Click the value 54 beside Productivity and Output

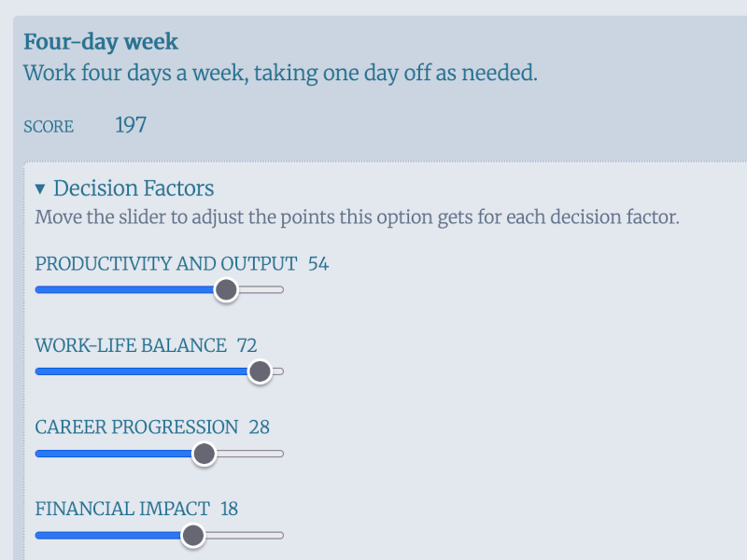(318, 264)
